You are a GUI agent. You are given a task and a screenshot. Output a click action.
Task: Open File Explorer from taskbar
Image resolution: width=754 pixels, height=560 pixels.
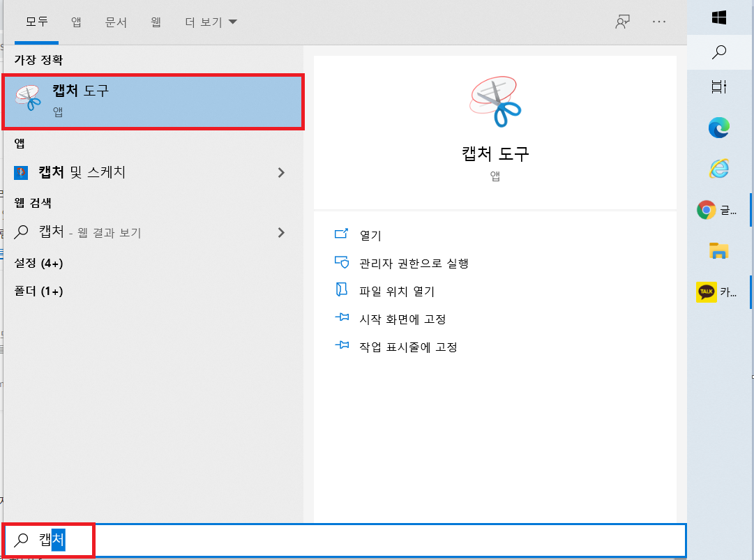click(719, 251)
